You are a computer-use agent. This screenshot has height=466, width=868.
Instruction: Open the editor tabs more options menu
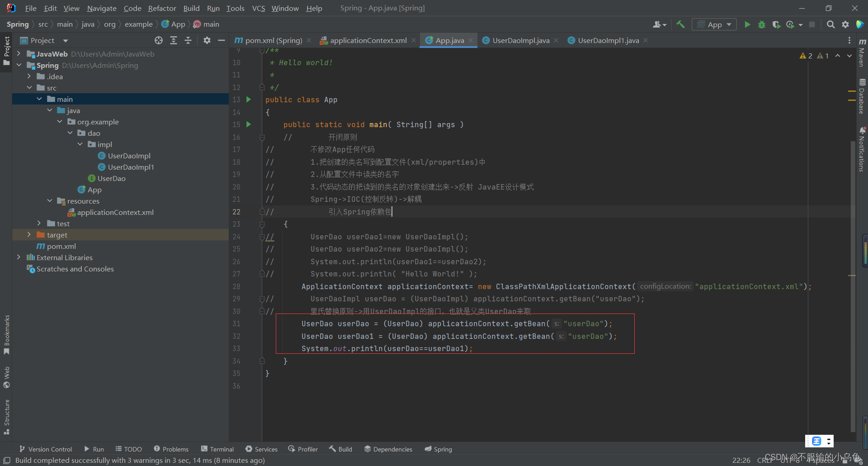point(849,40)
